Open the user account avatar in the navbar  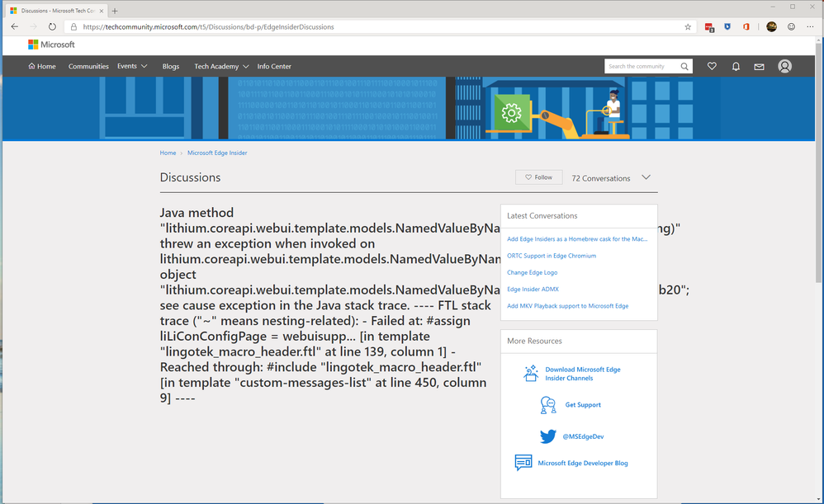pos(784,66)
